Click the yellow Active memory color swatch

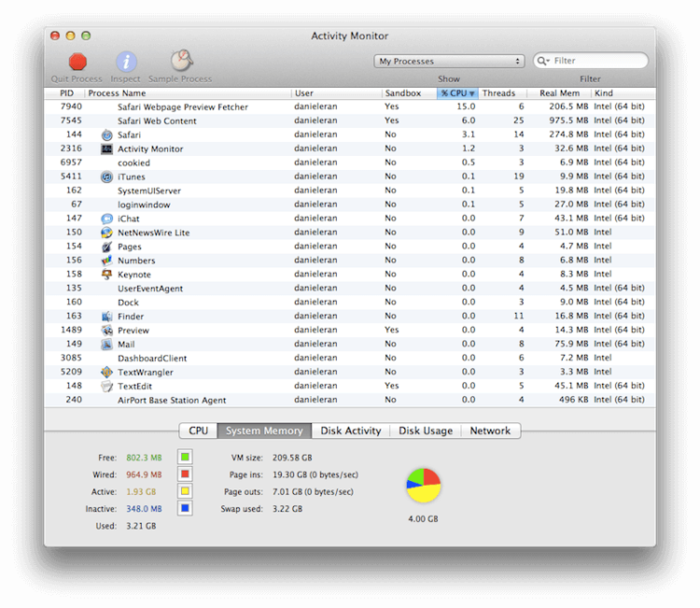coord(185,491)
